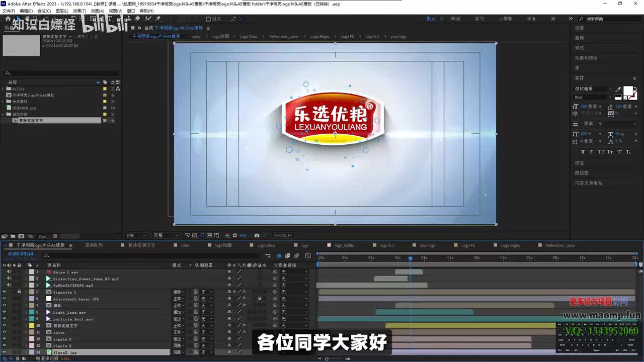644x362 pixels.
Task: Click region of interest icon
Action: (x=209, y=235)
